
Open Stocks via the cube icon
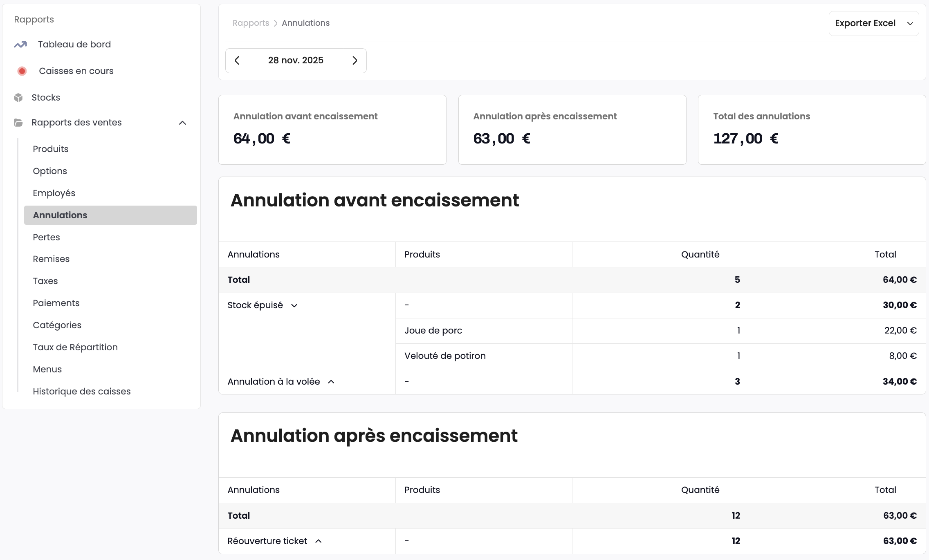[x=18, y=97]
